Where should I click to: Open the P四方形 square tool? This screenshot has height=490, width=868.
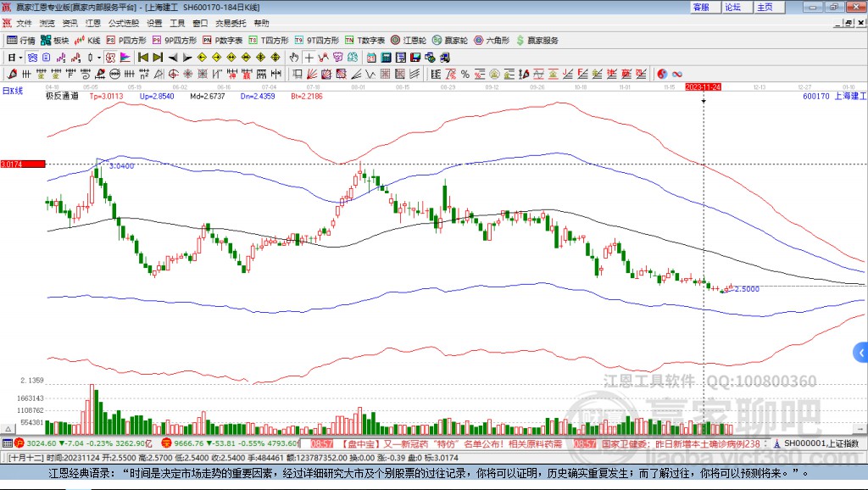(126, 40)
